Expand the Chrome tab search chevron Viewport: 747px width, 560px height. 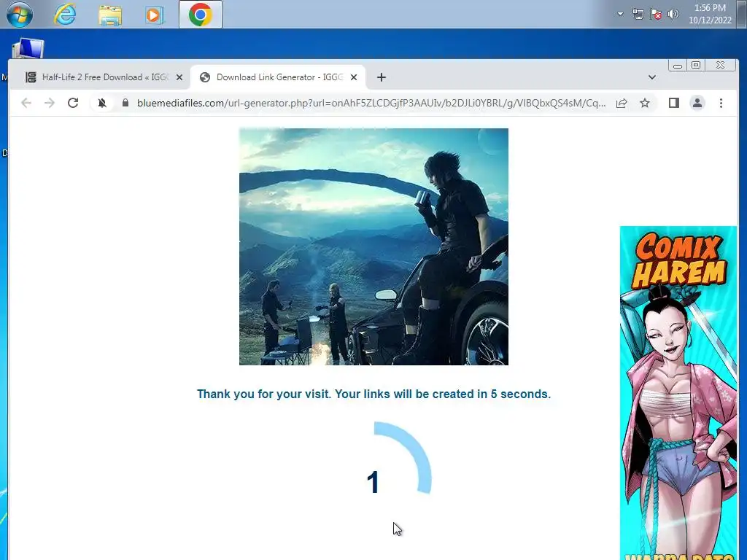tap(651, 77)
